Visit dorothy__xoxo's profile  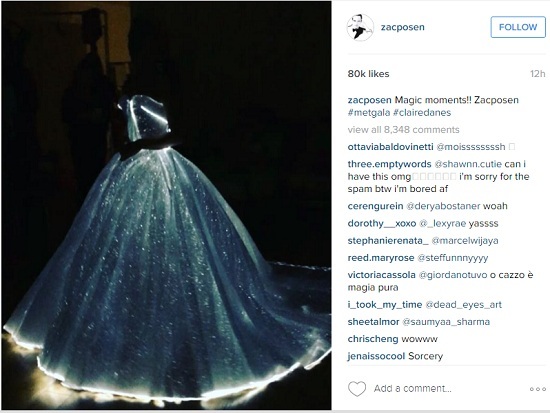coord(382,224)
